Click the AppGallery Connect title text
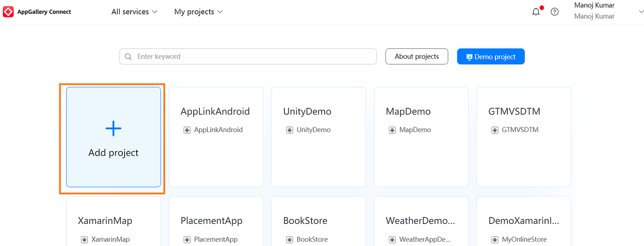Image resolution: width=644 pixels, height=246 pixels. (x=44, y=12)
